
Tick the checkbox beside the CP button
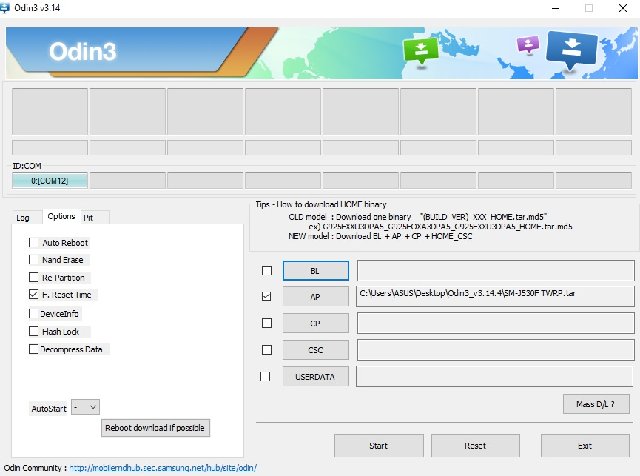tap(267, 323)
